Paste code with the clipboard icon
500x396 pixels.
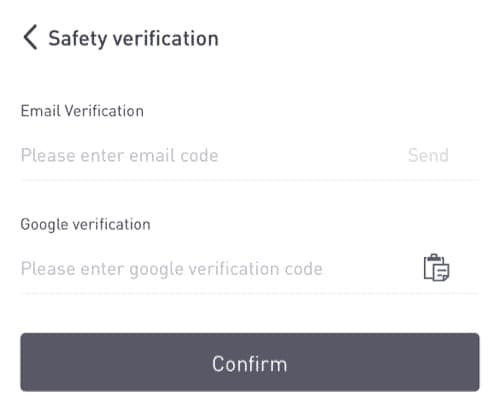point(436,268)
